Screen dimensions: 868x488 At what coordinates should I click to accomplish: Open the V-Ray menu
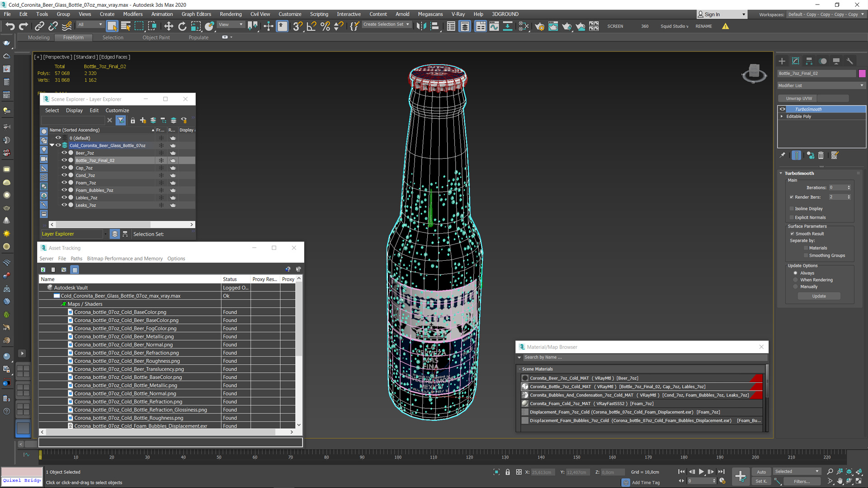point(458,14)
